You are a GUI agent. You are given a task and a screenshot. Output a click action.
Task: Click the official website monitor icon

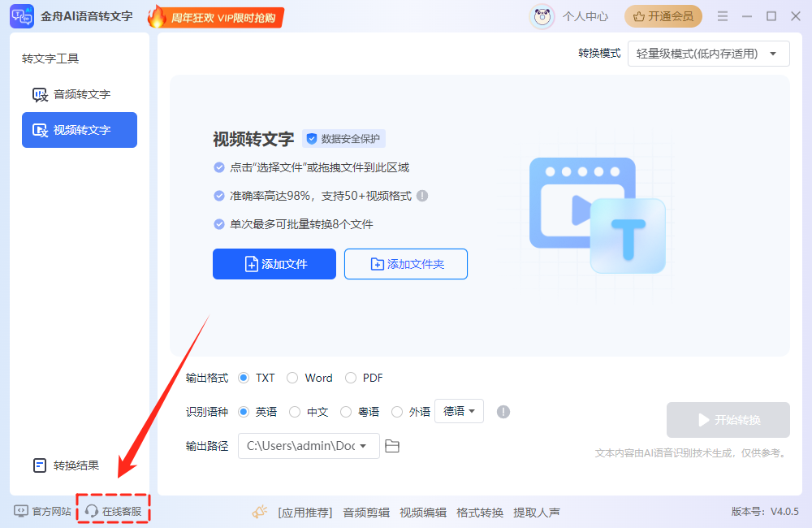click(21, 511)
